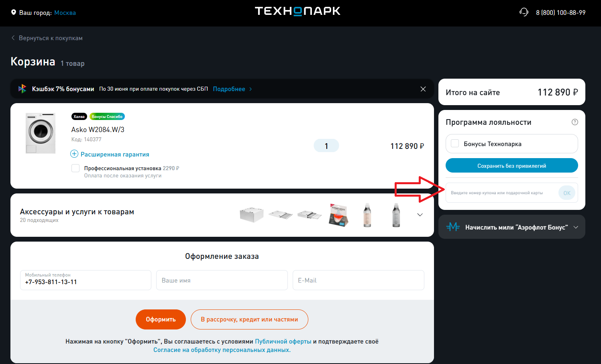Viewport: 601px width, 364px height.
Task: Call the phone number 8 (800) 100-88-99
Action: click(x=561, y=13)
